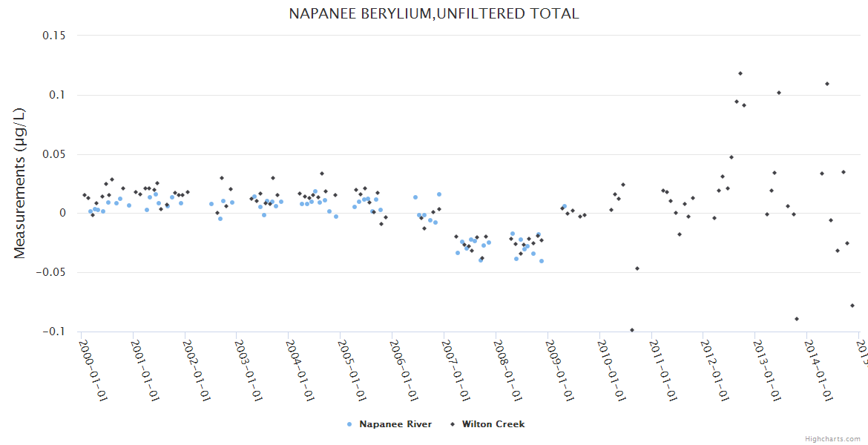Select the highest Wilton Creek point near 0.12
The image size is (868, 445).
coord(740,73)
